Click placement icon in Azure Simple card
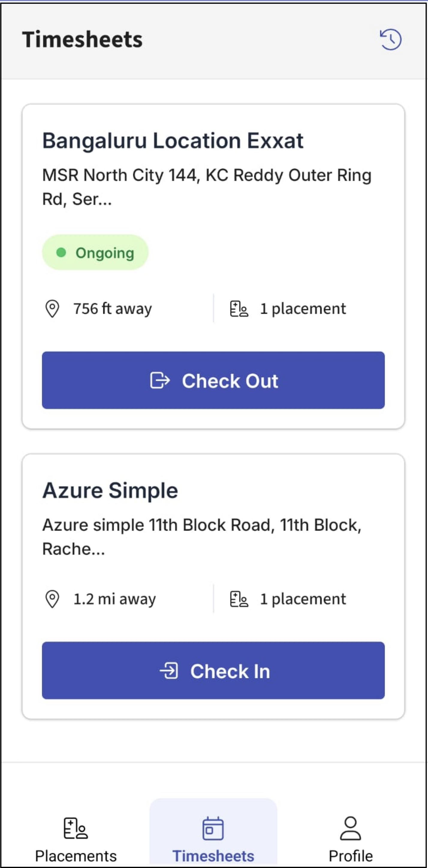The image size is (428, 868). pyautogui.click(x=239, y=599)
